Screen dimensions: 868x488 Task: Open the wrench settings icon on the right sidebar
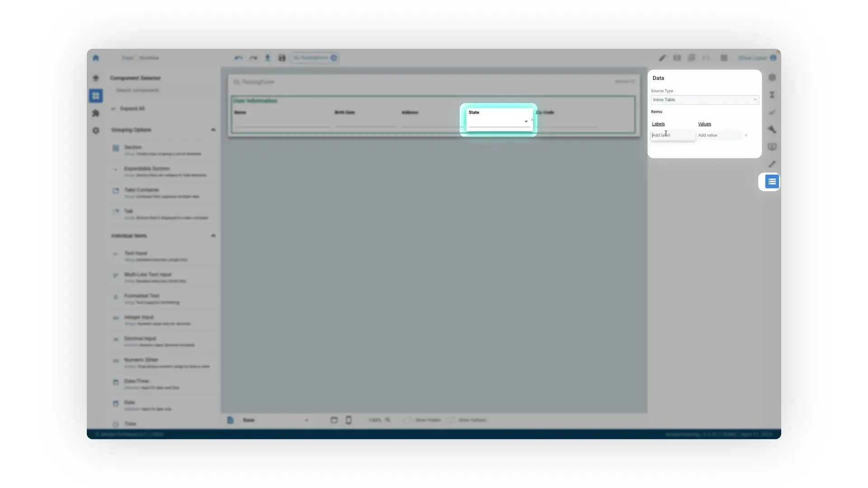pyautogui.click(x=772, y=130)
